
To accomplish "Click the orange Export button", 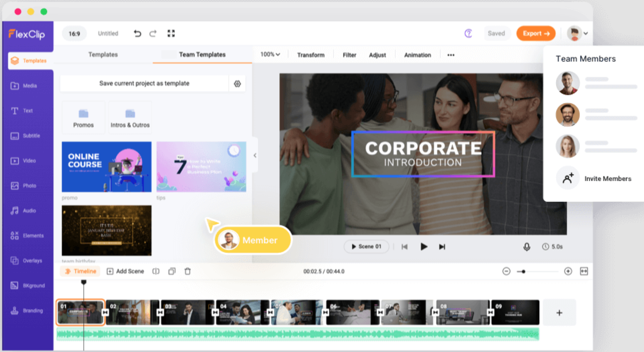I will [536, 34].
